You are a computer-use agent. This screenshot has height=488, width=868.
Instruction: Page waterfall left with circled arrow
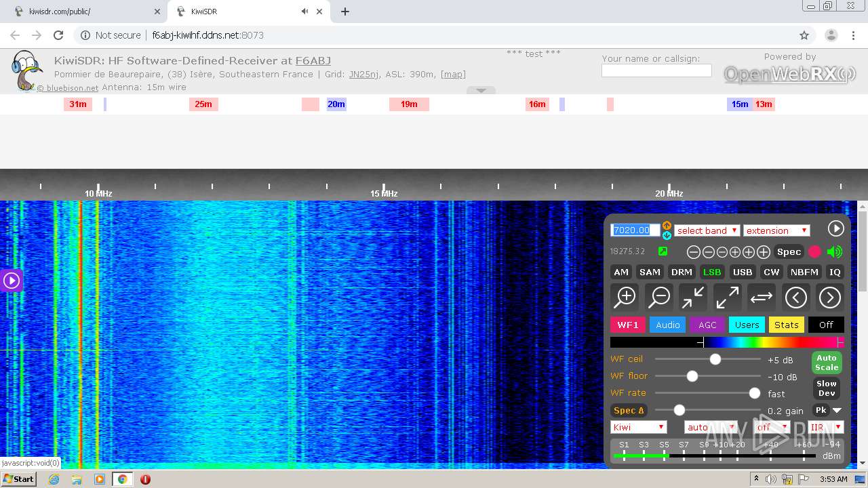pyautogui.click(x=796, y=297)
